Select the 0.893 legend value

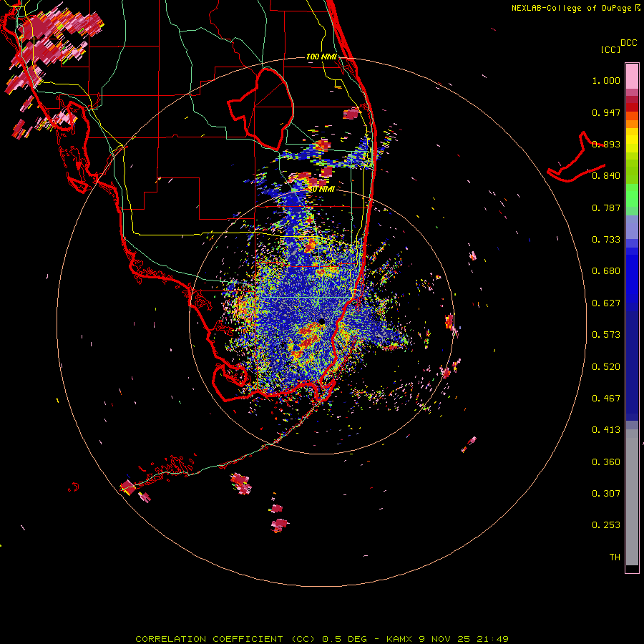pyautogui.click(x=606, y=144)
